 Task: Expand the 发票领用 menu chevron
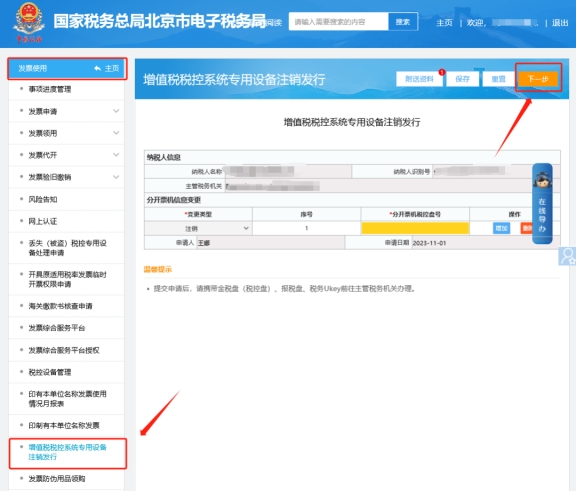click(116, 133)
